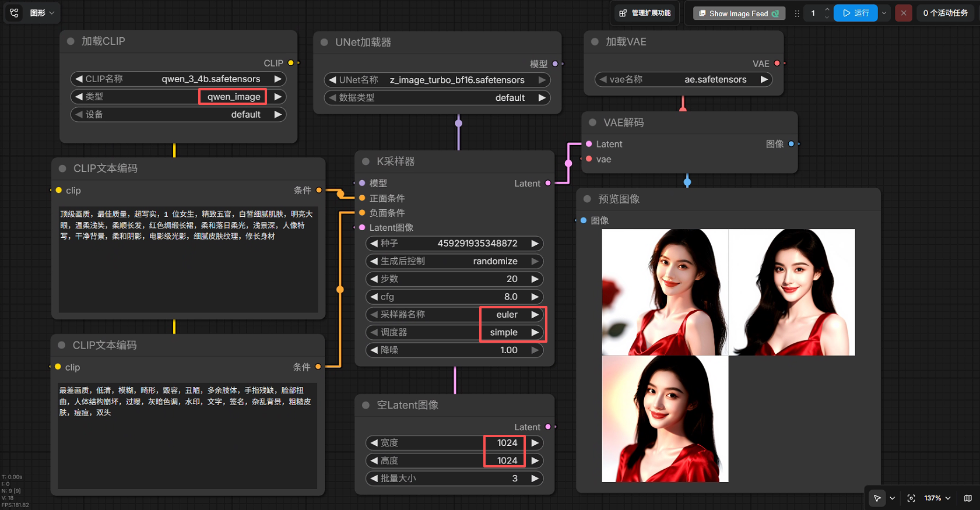Screen dimensions: 980x510
Task: Collapse the VAE decode node via its title dot
Action: [593, 122]
